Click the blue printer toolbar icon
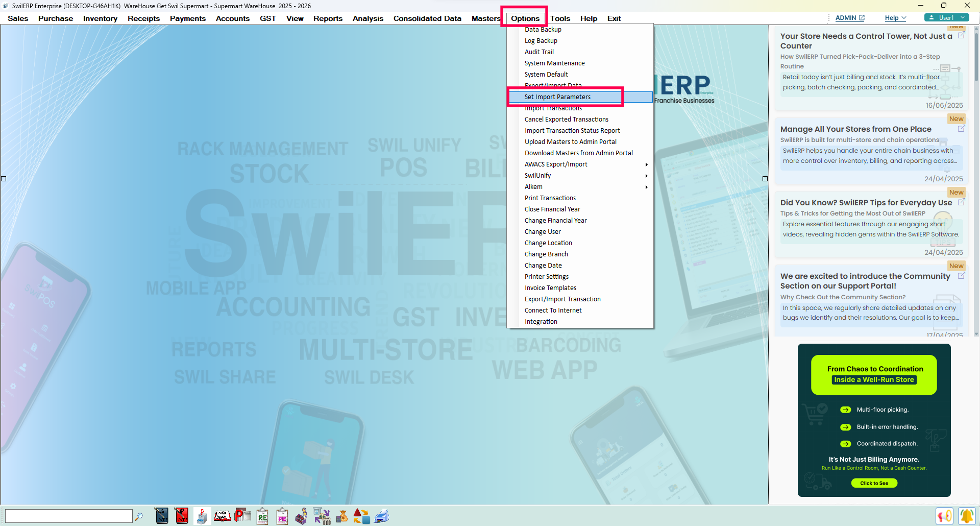 (382, 516)
